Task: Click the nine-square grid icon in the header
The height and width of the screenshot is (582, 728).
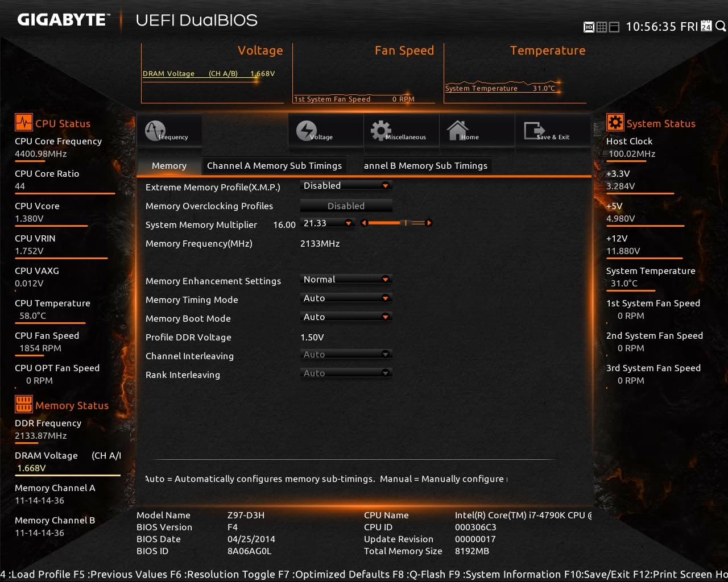Action: (602, 27)
